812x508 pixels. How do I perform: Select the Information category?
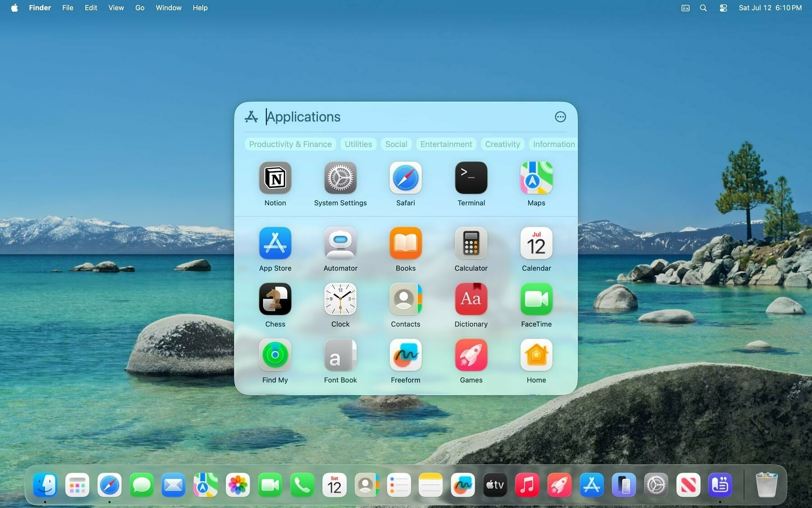click(x=554, y=144)
